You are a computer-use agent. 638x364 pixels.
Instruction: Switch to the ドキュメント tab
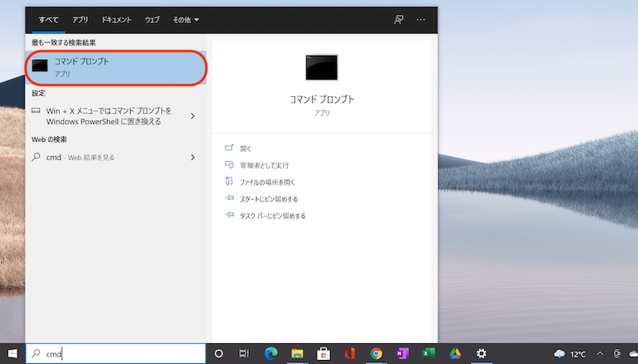click(x=116, y=18)
